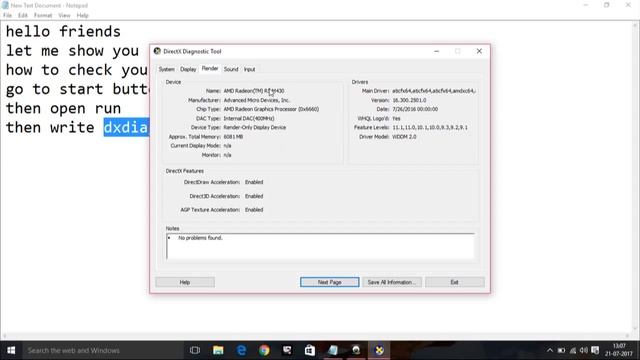The height and width of the screenshot is (360, 640).
Task: Go to the Input tab
Action: 249,69
